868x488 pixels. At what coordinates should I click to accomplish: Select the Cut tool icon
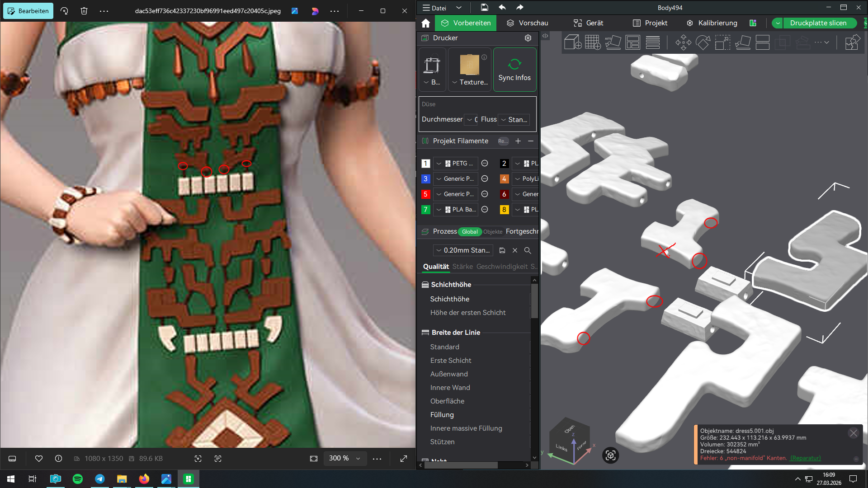click(762, 42)
